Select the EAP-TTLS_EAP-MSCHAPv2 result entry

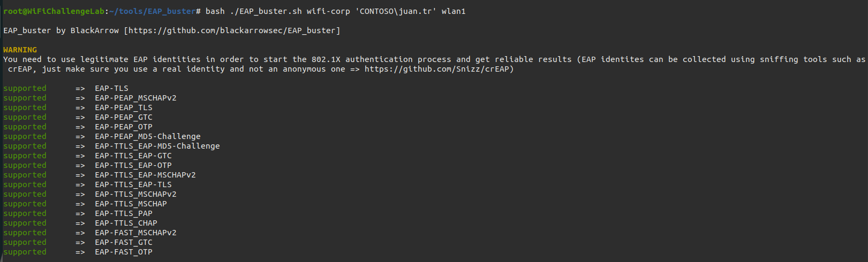[145, 175]
